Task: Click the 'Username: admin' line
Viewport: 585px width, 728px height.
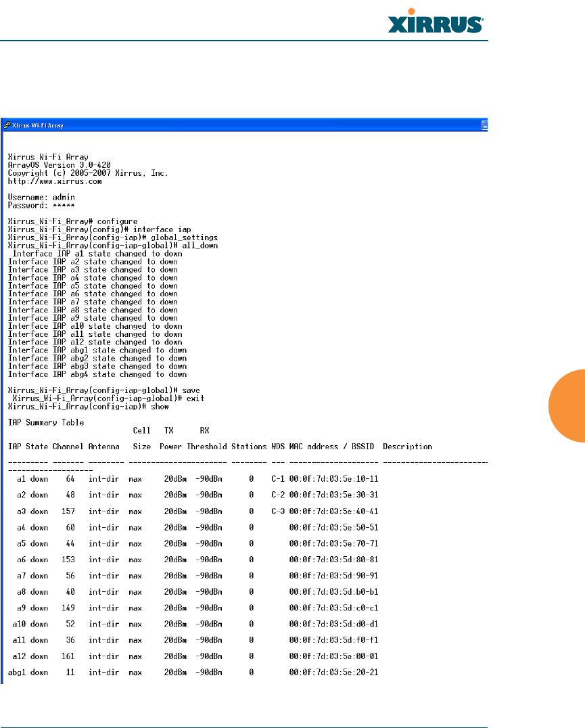Action: click(41, 198)
